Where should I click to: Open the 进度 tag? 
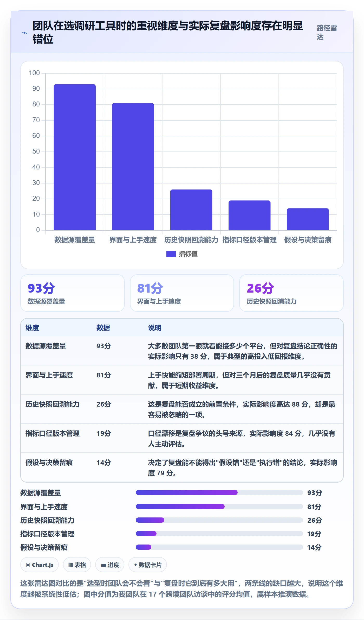pos(110,565)
